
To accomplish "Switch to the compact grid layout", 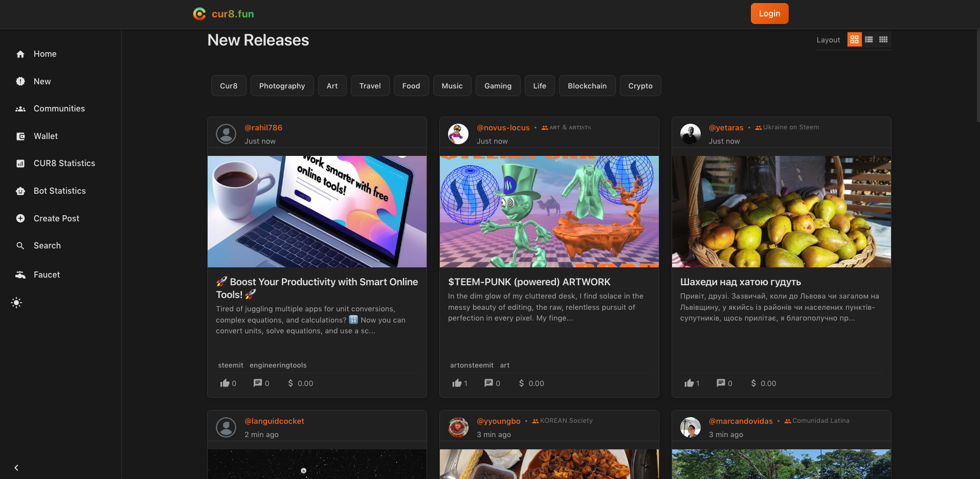I will tap(883, 39).
